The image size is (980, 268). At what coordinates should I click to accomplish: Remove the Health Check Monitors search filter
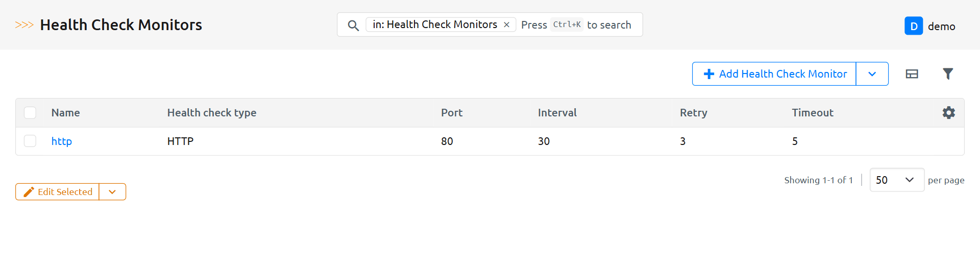tap(506, 25)
